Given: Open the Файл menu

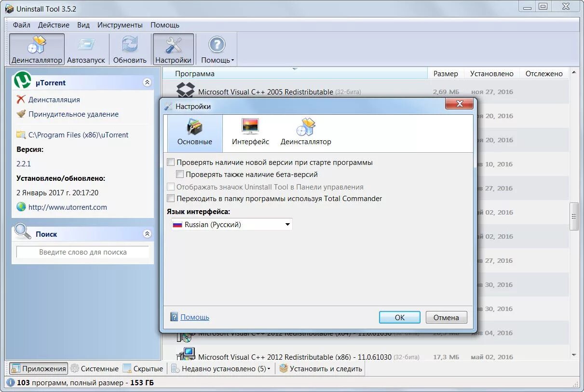Looking at the screenshot, I should pyautogui.click(x=22, y=25).
